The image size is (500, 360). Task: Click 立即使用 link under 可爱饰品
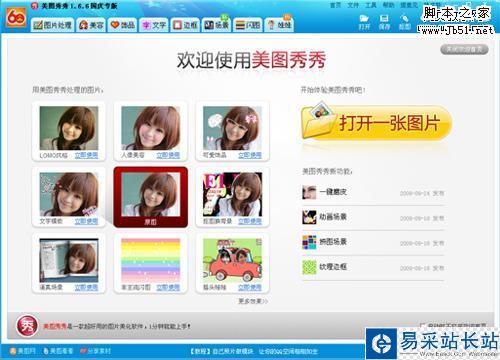[x=250, y=155]
